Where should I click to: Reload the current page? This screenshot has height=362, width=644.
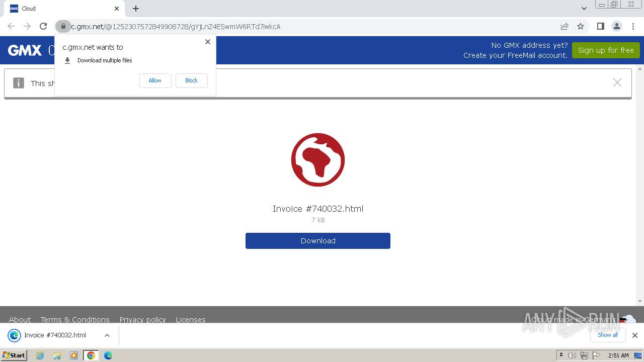pyautogui.click(x=43, y=26)
